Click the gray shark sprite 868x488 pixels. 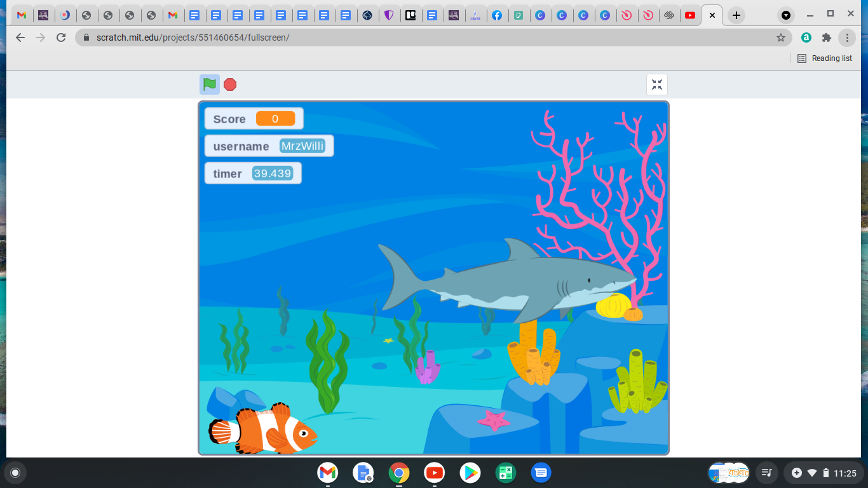507,280
